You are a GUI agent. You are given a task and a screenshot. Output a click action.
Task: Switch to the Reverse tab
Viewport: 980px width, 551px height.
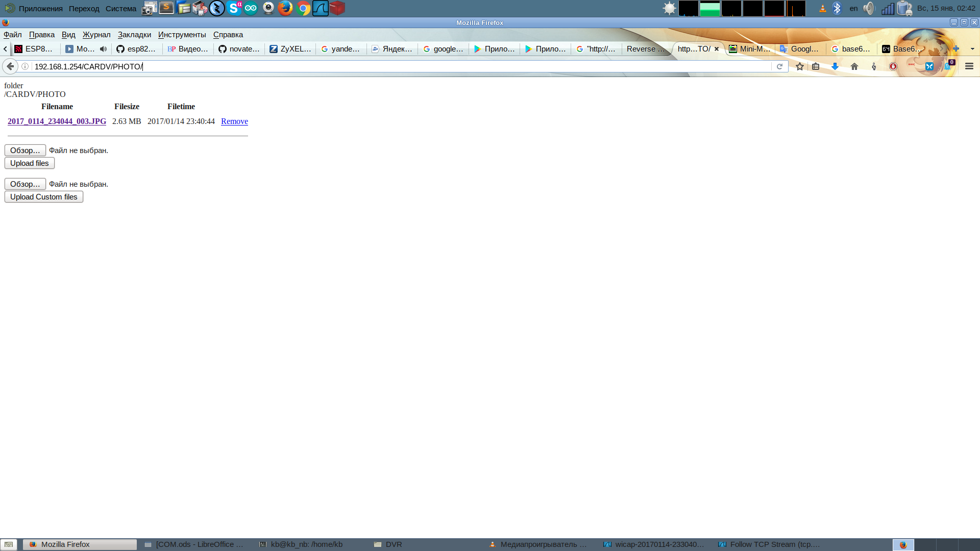pos(645,49)
